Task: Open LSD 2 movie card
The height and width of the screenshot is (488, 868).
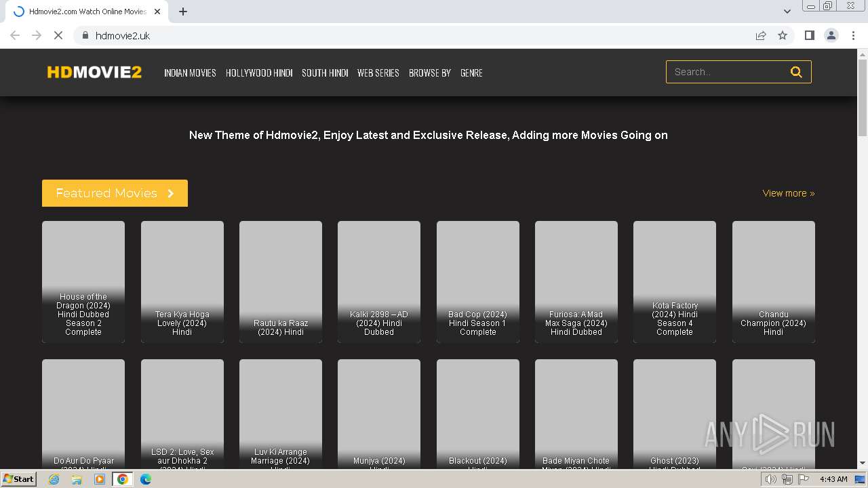Action: pos(182,413)
